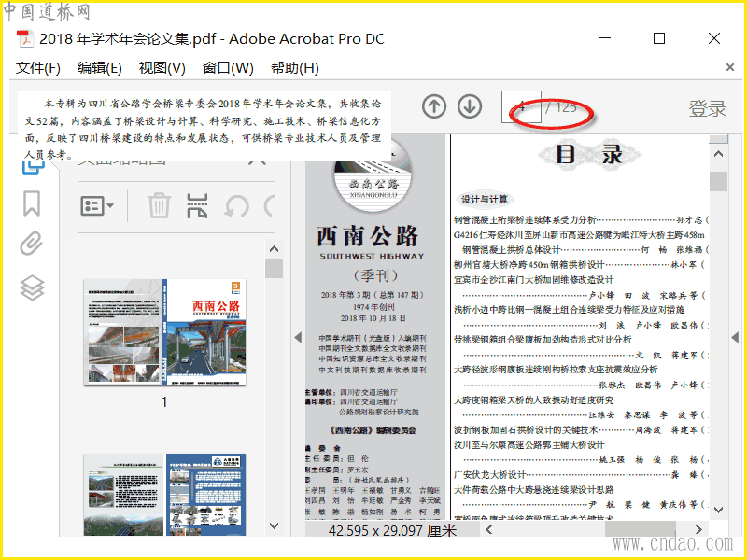747x560 pixels.
Task: Click entry 柳州官塘大桥净跨450m钢箱拱桥设计
Action: (529, 264)
